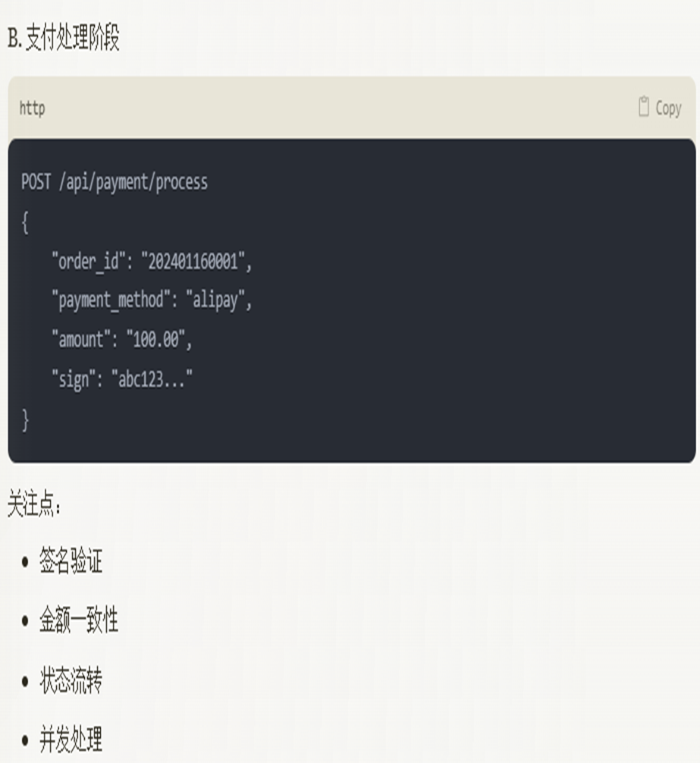Click the opening curly brace line
Screen dimensions: 700x763
[25, 222]
